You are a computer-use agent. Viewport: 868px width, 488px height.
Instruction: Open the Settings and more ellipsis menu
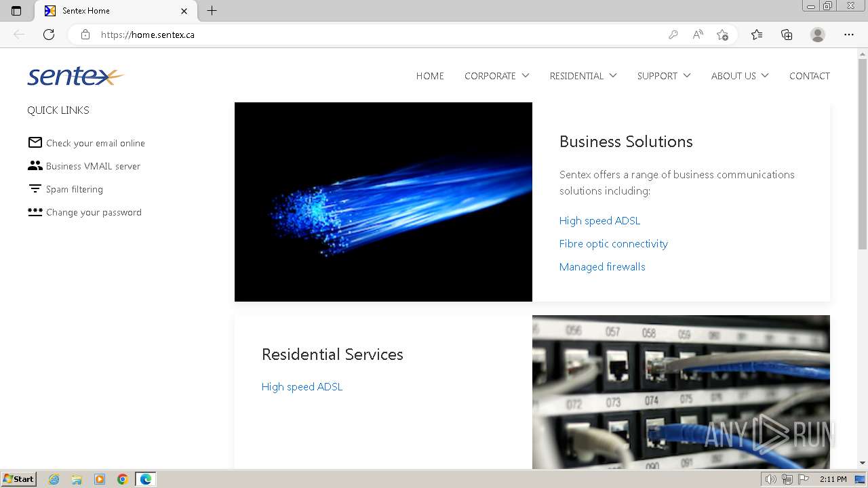[x=849, y=35]
